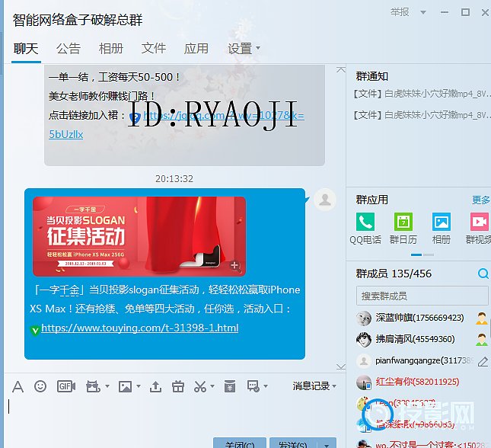Click the owner badge beside 深蓝帅旗
The image size is (491, 448).
tap(482, 318)
